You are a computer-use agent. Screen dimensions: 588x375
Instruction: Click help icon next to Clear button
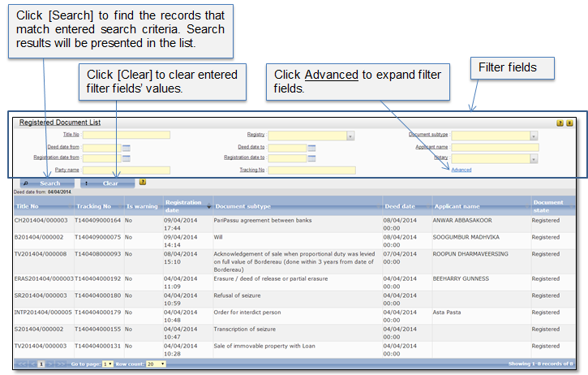point(143,183)
